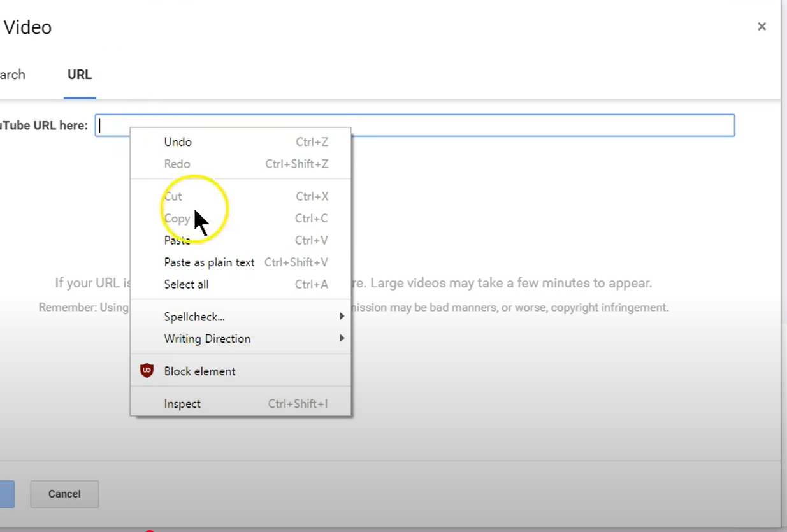
Task: Click the uBlock Origin shield icon
Action: (147, 371)
